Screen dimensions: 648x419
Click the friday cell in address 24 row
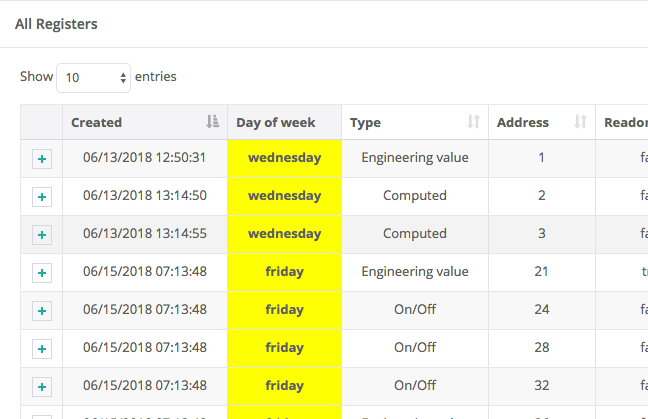[x=284, y=311]
